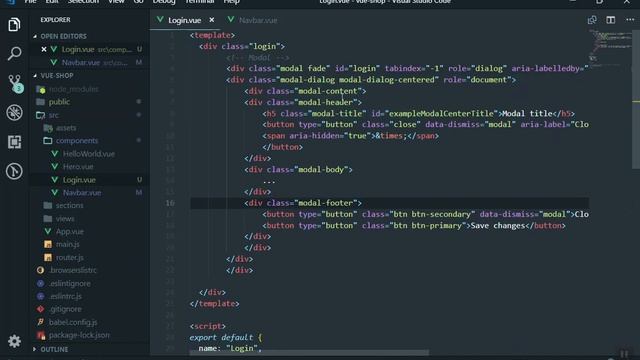Click the 'Save changes' button text in code
Image resolution: width=640 pixels, height=360 pixels.
498,225
